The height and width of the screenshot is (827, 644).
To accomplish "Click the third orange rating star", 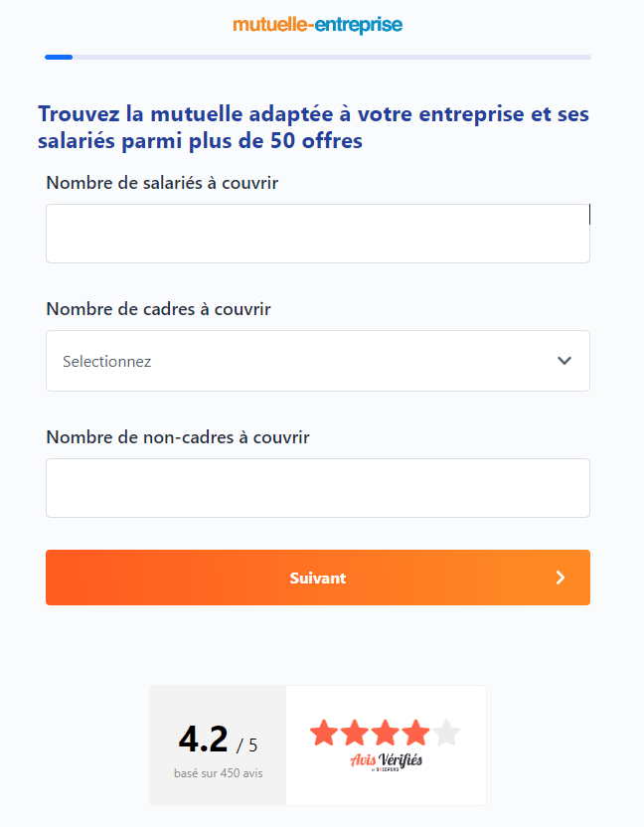I will coord(386,733).
